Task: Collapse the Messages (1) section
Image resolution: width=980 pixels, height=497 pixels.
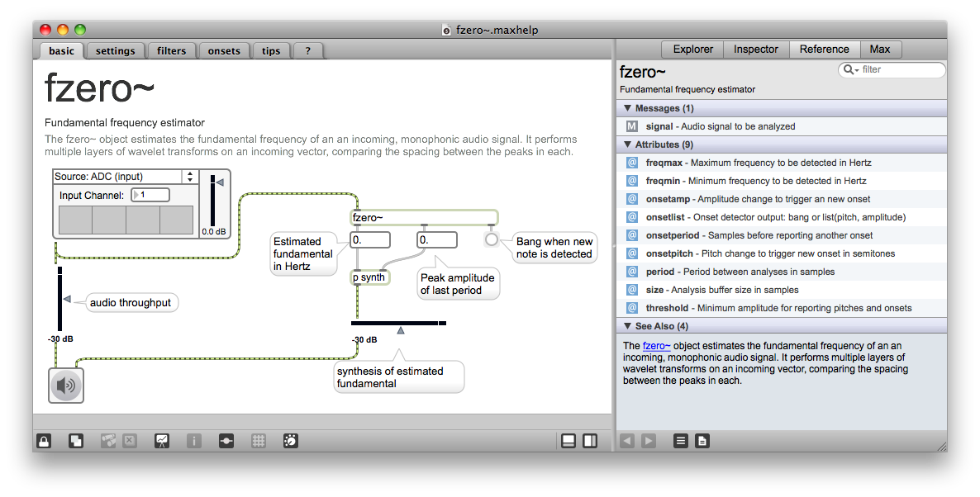Action: click(x=627, y=108)
